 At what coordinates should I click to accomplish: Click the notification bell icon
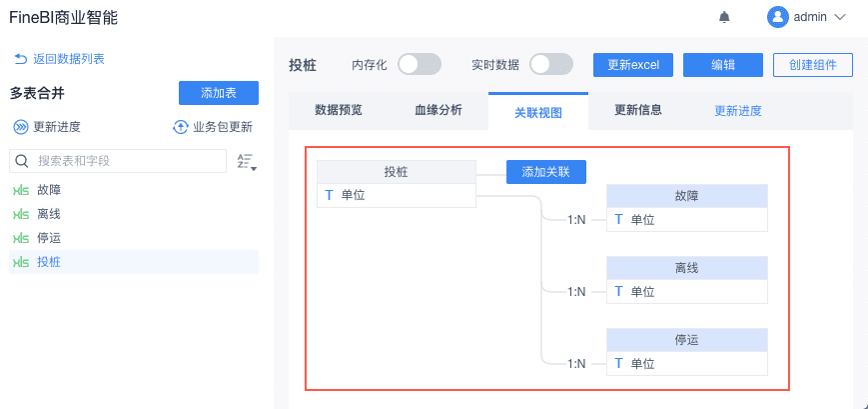(x=724, y=17)
